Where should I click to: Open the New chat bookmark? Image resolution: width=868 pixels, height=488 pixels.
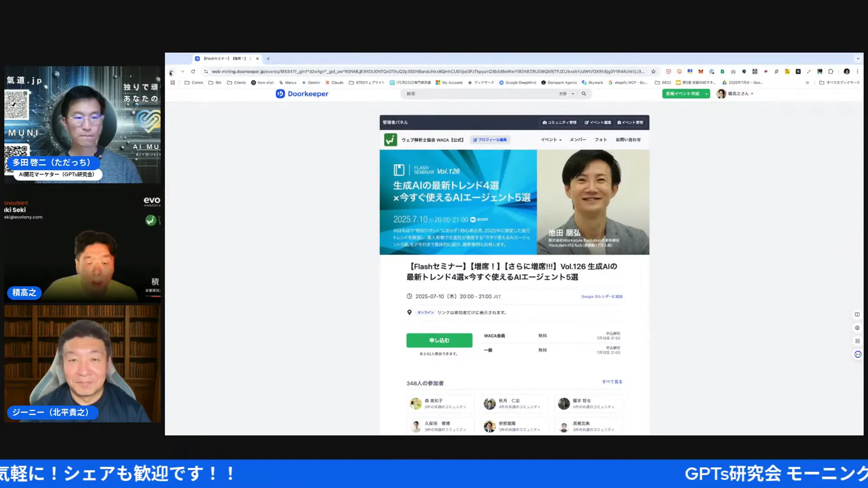(262, 83)
